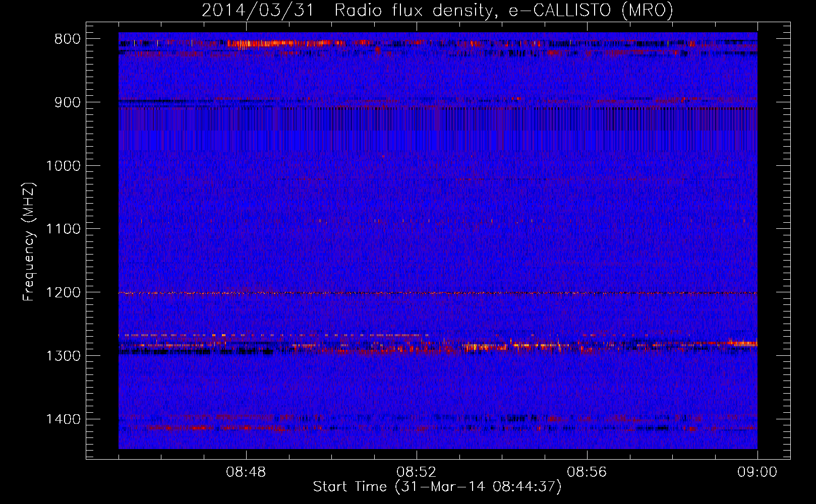
Task: Click the 1000 frequency tick label
Action: point(64,166)
